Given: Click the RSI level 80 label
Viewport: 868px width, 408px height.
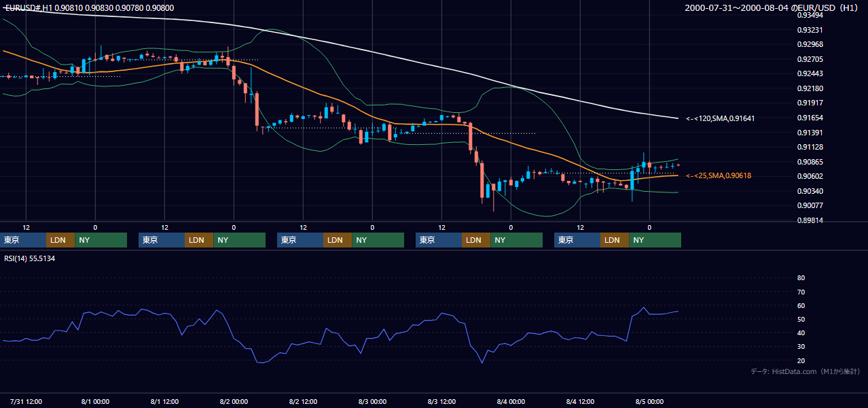Looking at the screenshot, I should pos(801,278).
